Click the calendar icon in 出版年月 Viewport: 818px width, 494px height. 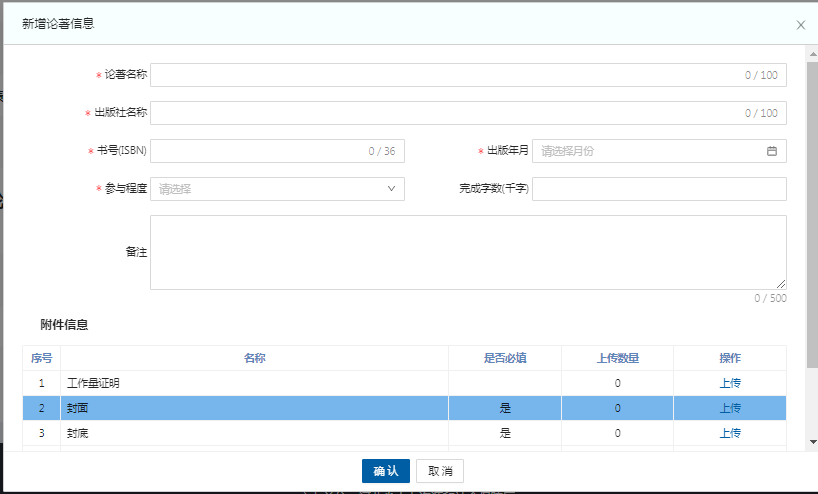(x=771, y=151)
